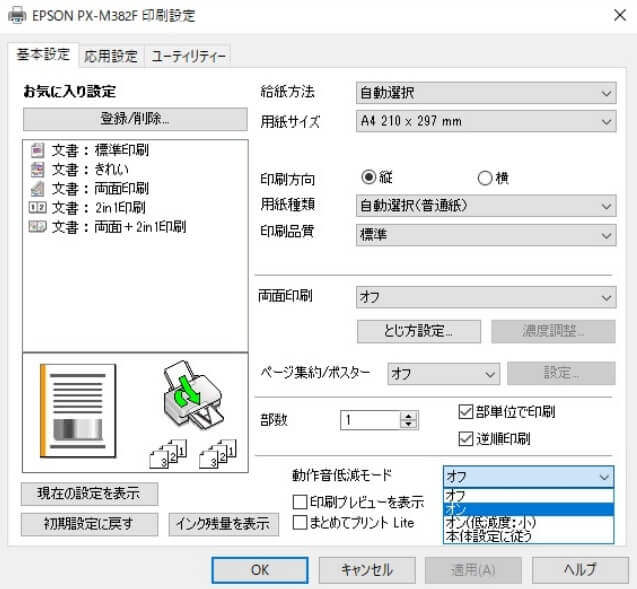Click the 部数 copies input field

tap(370, 420)
